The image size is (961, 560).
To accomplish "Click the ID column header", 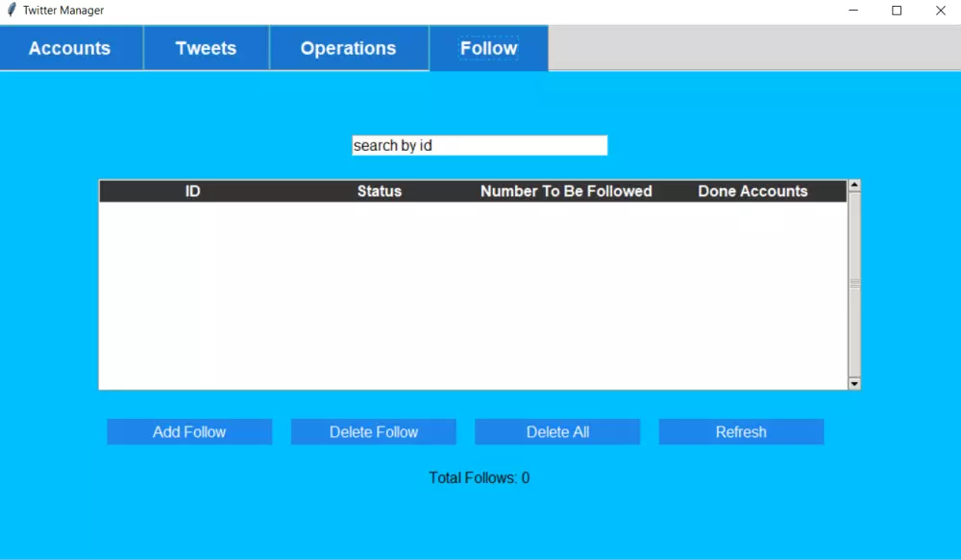I will click(x=193, y=191).
